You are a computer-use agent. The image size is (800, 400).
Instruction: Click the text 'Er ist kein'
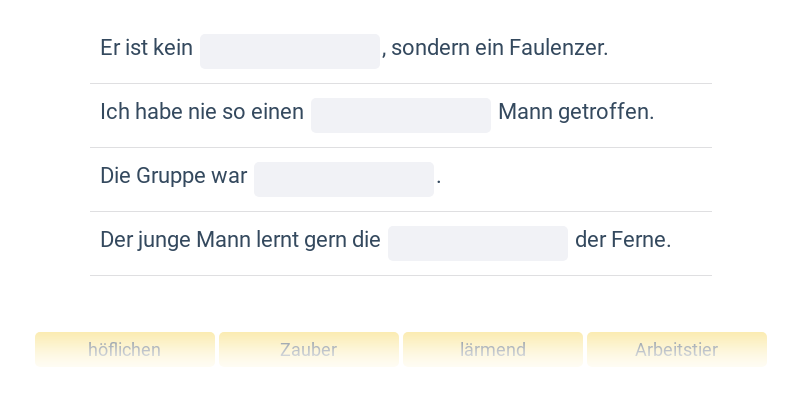coord(146,48)
